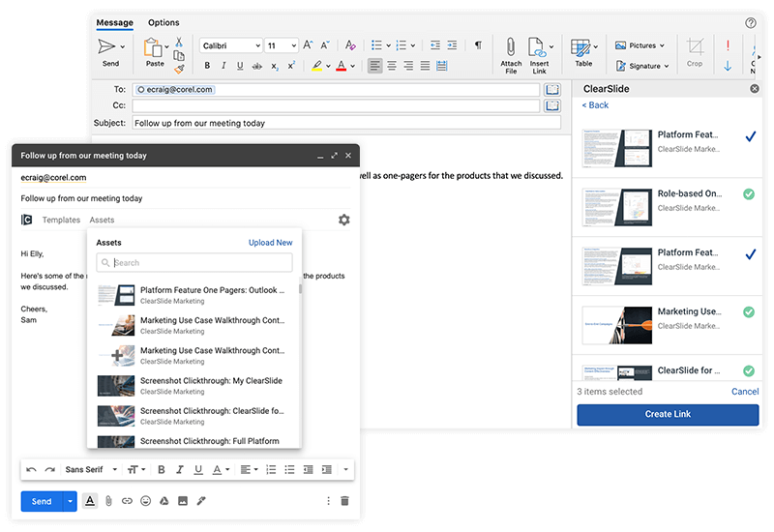The height and width of the screenshot is (532, 774).
Task: Clear formatting icon in Outlook ribbon
Action: [350, 45]
